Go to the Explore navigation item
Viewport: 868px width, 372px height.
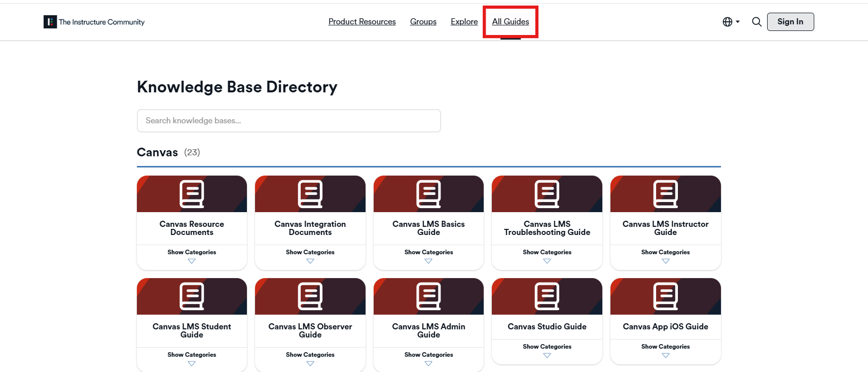point(464,22)
